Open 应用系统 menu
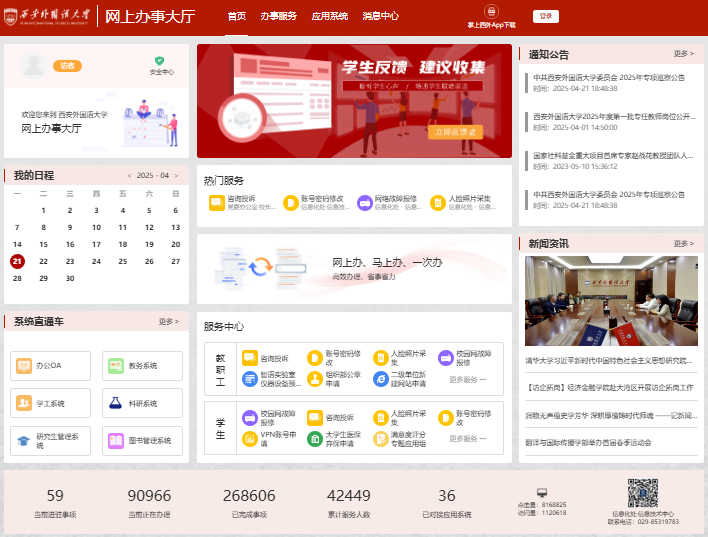This screenshot has height=537, width=708. click(x=330, y=16)
